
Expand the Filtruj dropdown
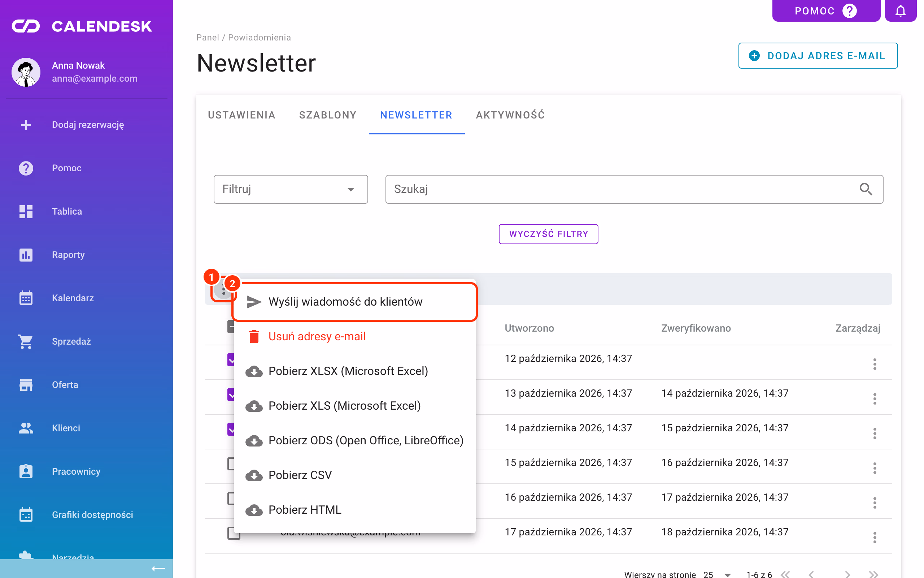(x=291, y=189)
